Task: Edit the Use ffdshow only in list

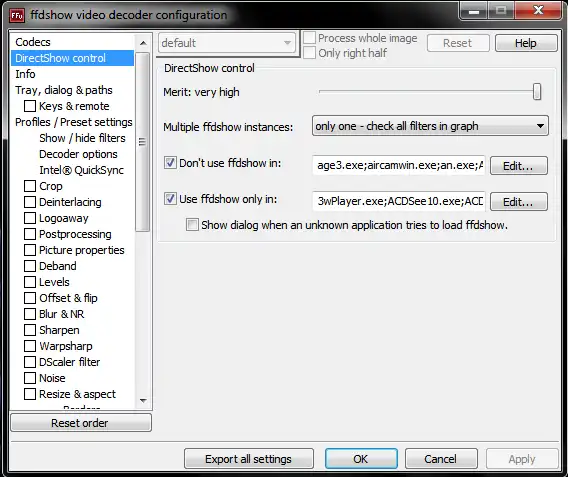Action: pyautogui.click(x=519, y=202)
